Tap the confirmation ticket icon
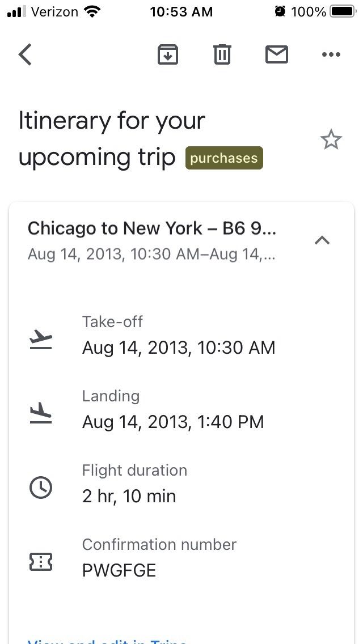363x644 pixels. pyautogui.click(x=41, y=562)
